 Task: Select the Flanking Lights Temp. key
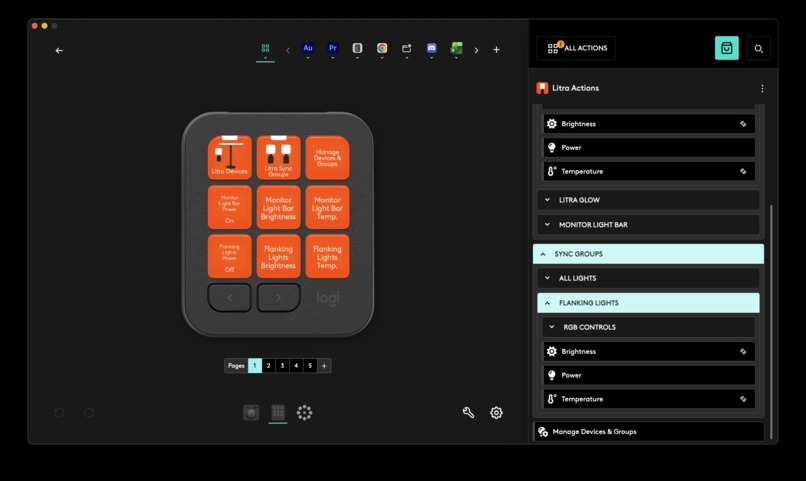[x=327, y=256]
